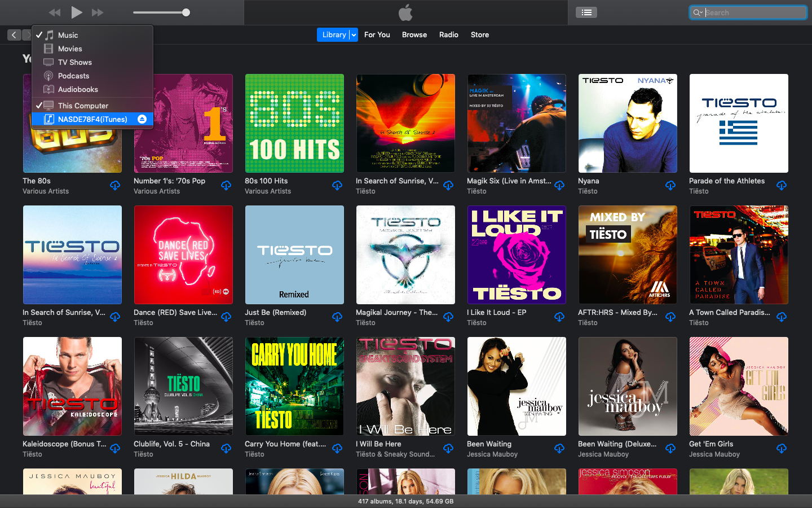This screenshot has height=508, width=812.
Task: Click the rewind previous track button
Action: pyautogui.click(x=55, y=12)
